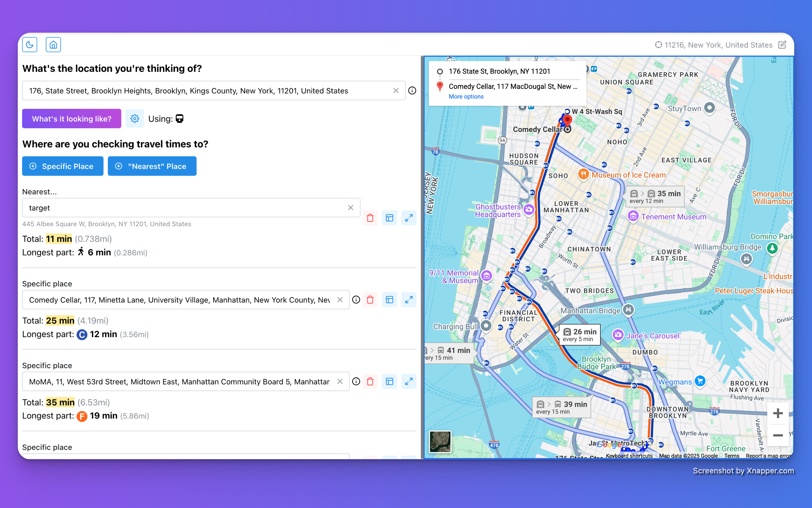Click the Charging Bull marker

486,325
